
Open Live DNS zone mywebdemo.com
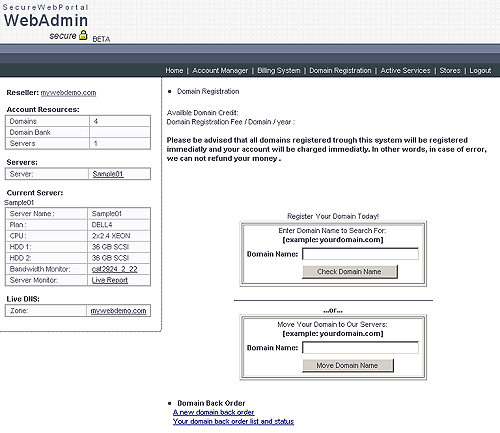[x=118, y=311]
